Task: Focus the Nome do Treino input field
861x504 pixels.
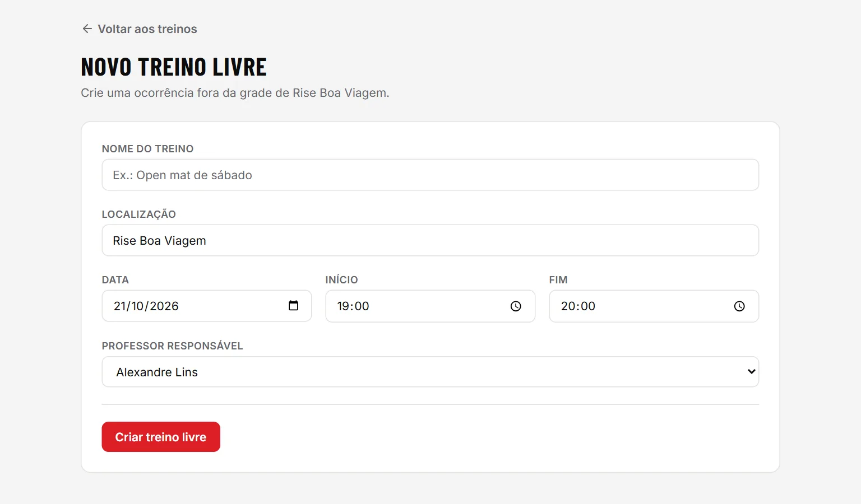Action: pos(430,175)
